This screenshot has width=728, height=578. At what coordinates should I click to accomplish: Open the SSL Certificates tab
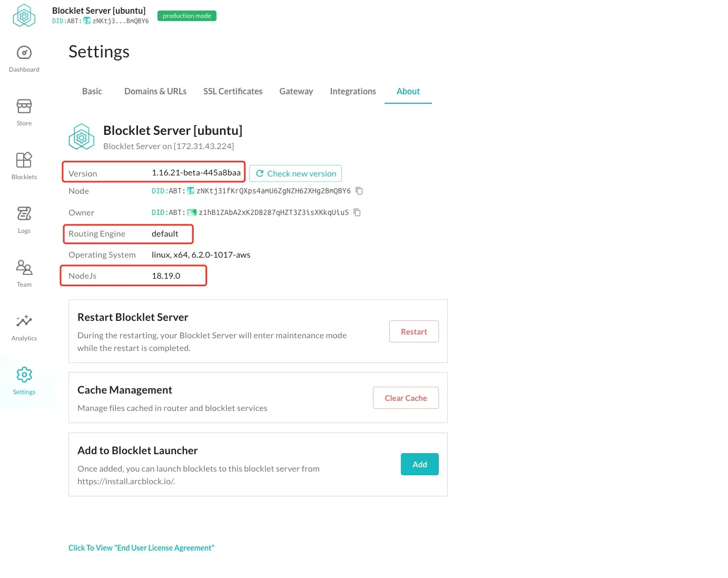[x=233, y=91]
